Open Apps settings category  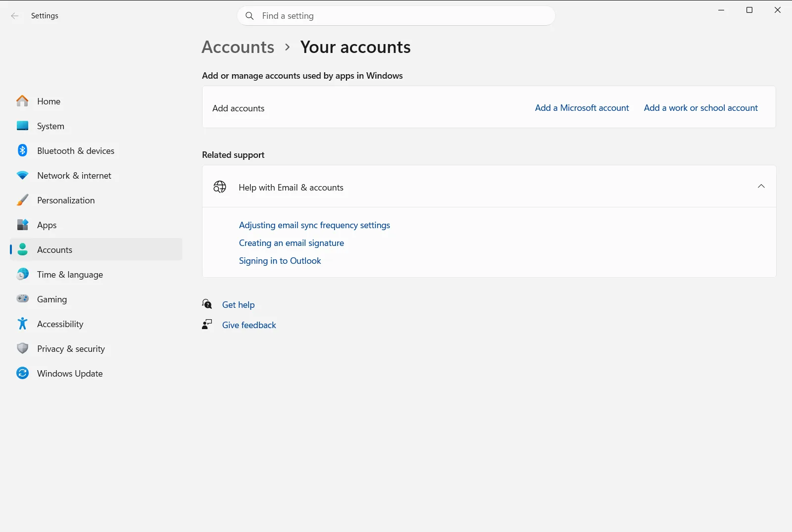tap(96, 225)
